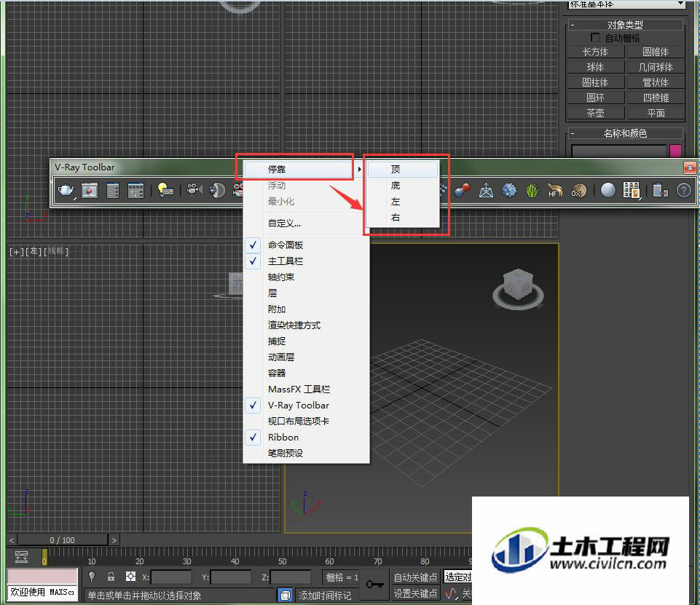Screen dimensions: 700x605
Task: Open the V-Ray frame buffer icon
Action: [x=90, y=191]
